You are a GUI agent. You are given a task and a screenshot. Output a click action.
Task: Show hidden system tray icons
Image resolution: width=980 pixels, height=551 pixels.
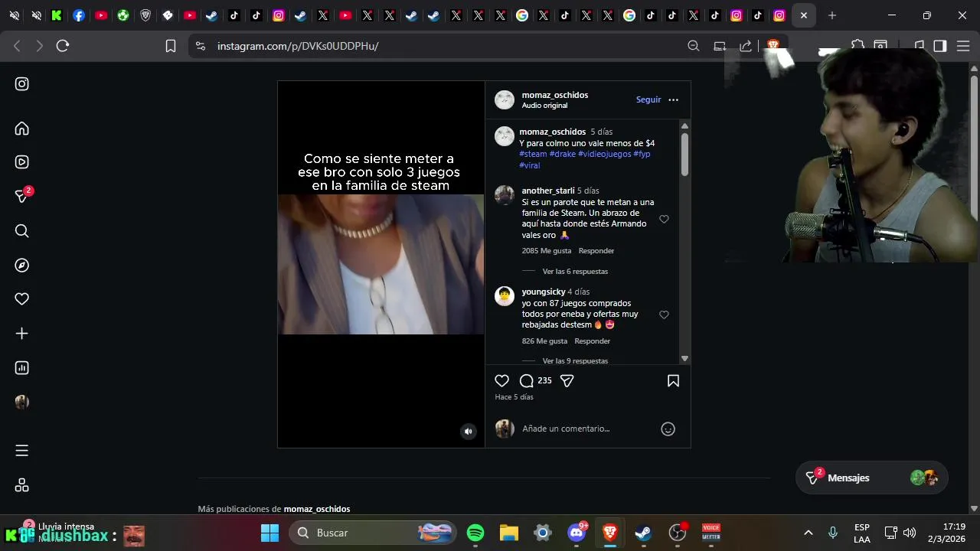pos(808,533)
